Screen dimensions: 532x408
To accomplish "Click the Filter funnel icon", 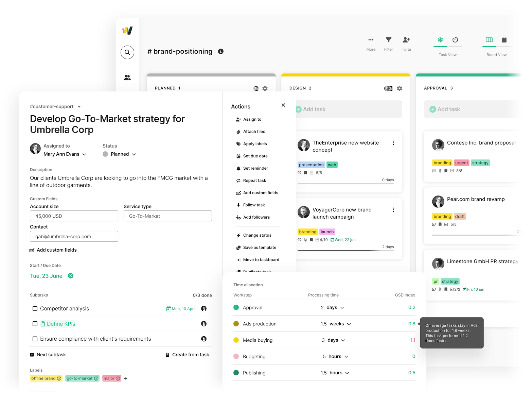I will click(388, 40).
